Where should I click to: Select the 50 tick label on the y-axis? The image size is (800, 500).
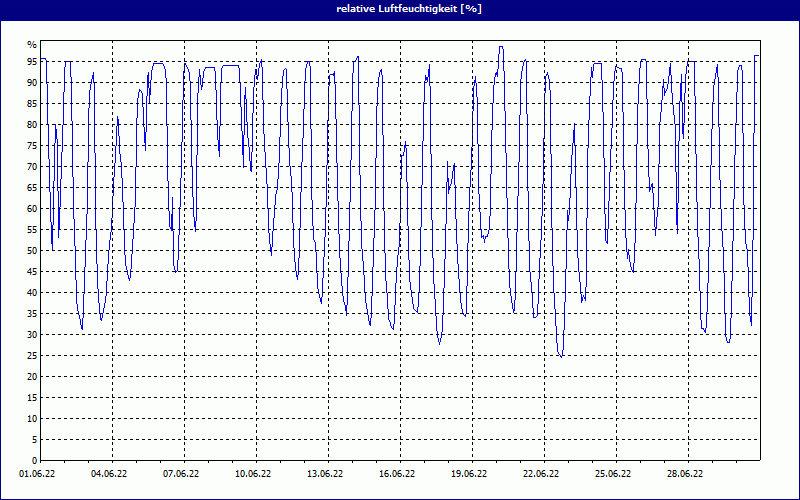[31, 251]
